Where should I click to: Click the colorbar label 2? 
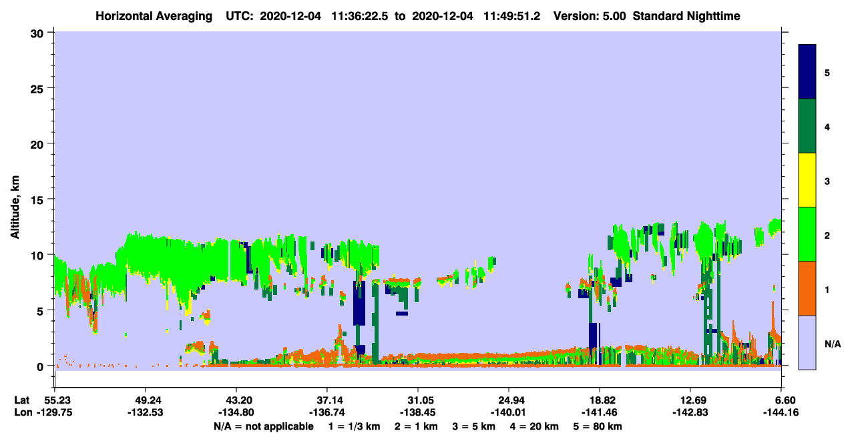[x=827, y=236]
